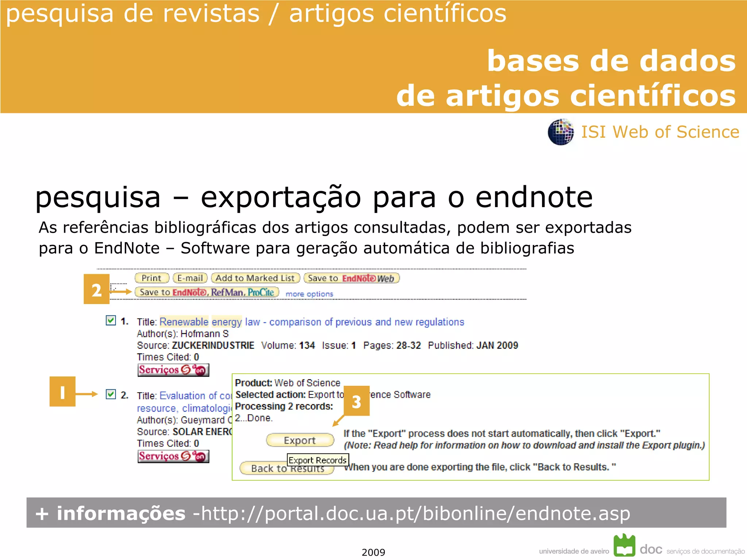Select 'Times Cited: 0' under record 1
Image resolution: width=747 pixels, height=560 pixels.
point(168,357)
